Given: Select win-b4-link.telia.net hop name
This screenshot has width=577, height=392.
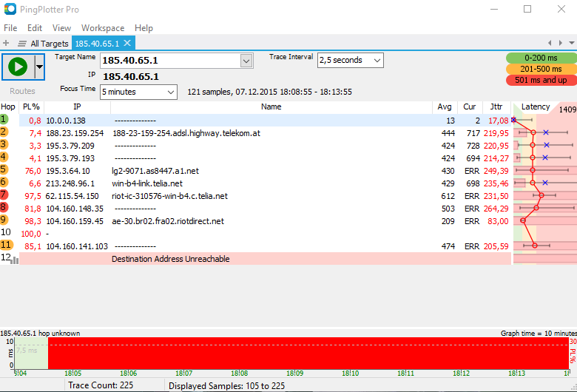Looking at the screenshot, I should (x=147, y=183).
